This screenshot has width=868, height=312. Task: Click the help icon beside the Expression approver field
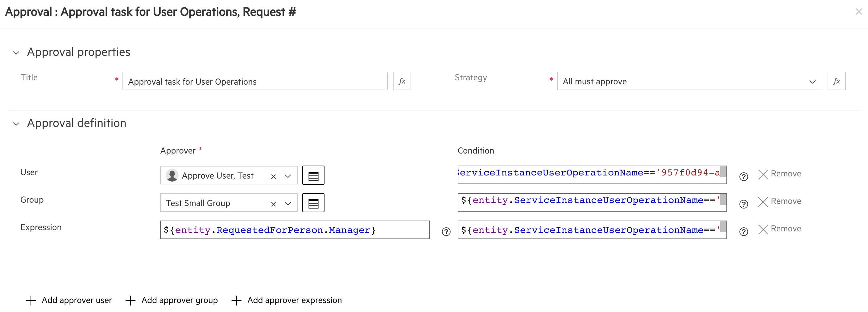[x=446, y=232]
